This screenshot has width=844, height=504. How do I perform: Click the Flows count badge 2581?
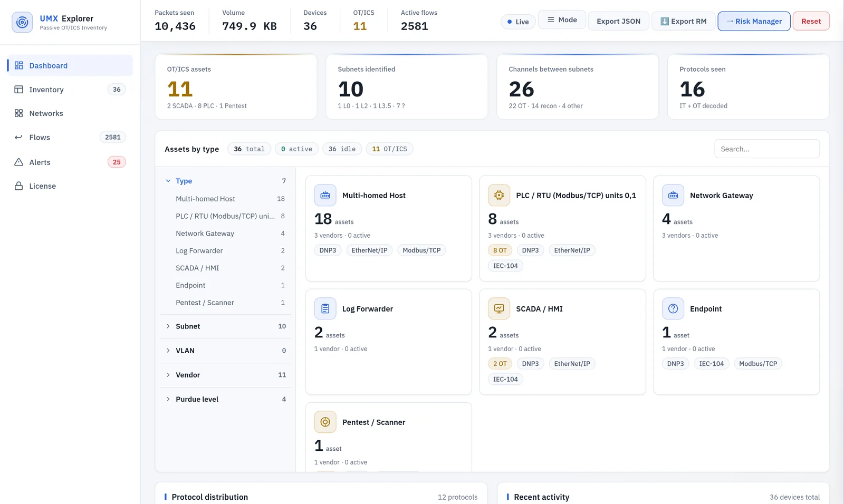pos(112,138)
